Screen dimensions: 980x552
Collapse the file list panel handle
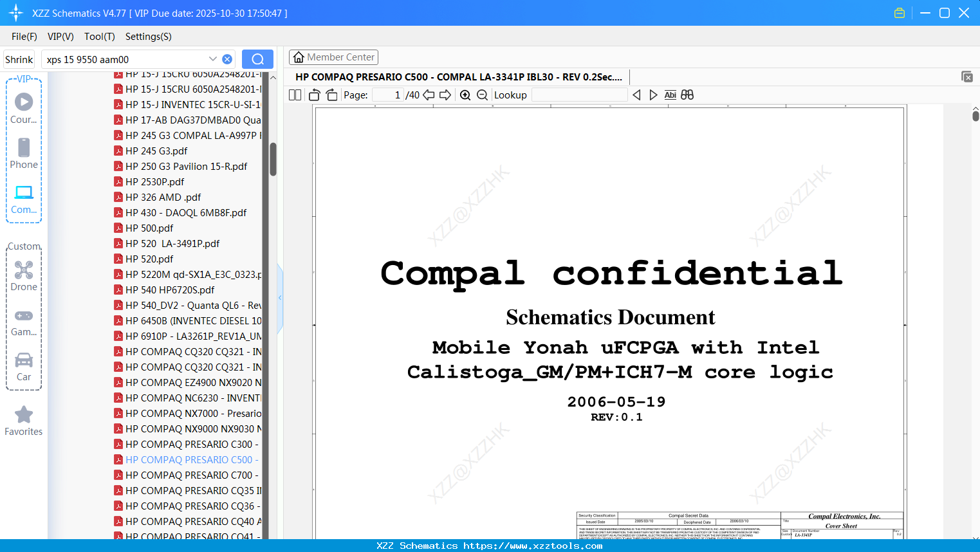280,298
